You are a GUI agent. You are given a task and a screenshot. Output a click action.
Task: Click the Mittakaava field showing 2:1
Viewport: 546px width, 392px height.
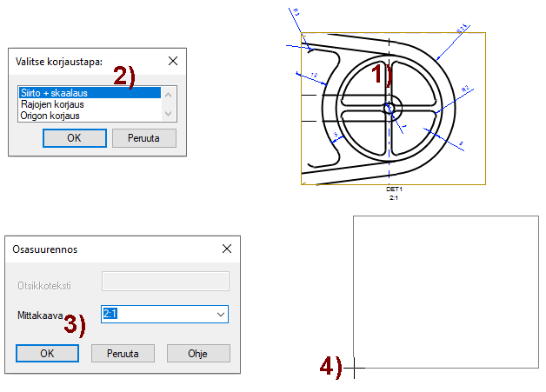[x=156, y=314]
